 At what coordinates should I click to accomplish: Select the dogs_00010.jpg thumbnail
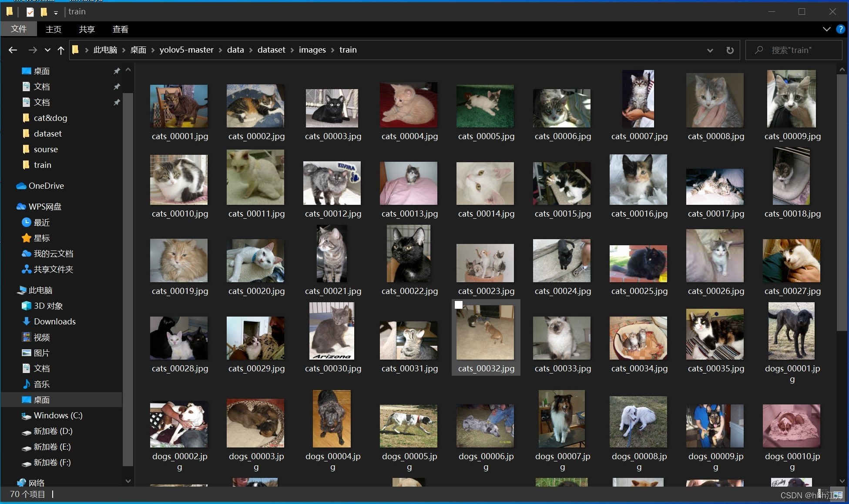792,426
